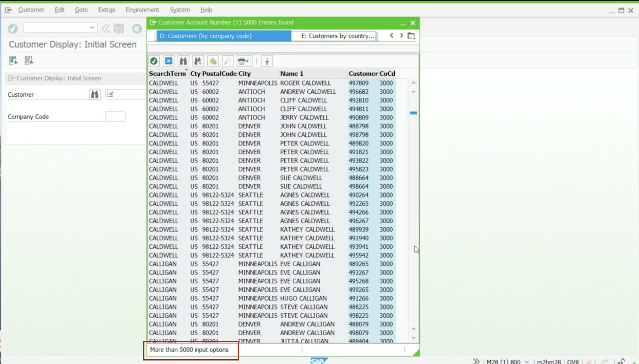
Task: Click the first application toolbar icon under the title
Action: [x=13, y=60]
